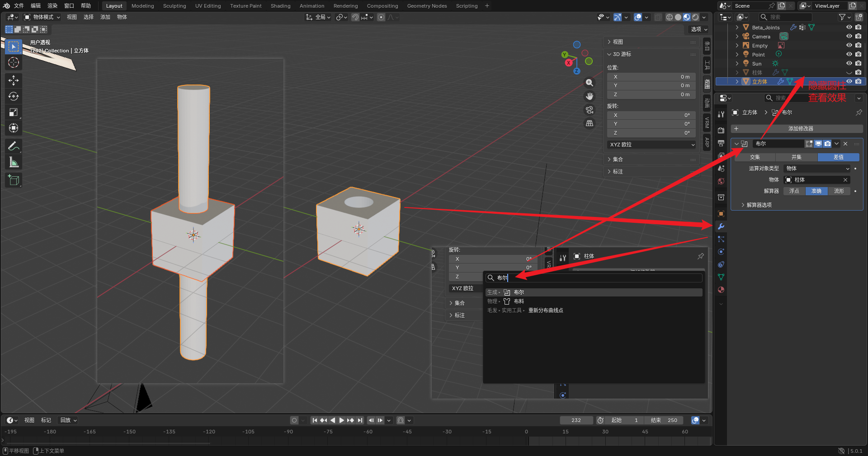
Task: Open the 回放 playback dropdown
Action: pos(69,420)
